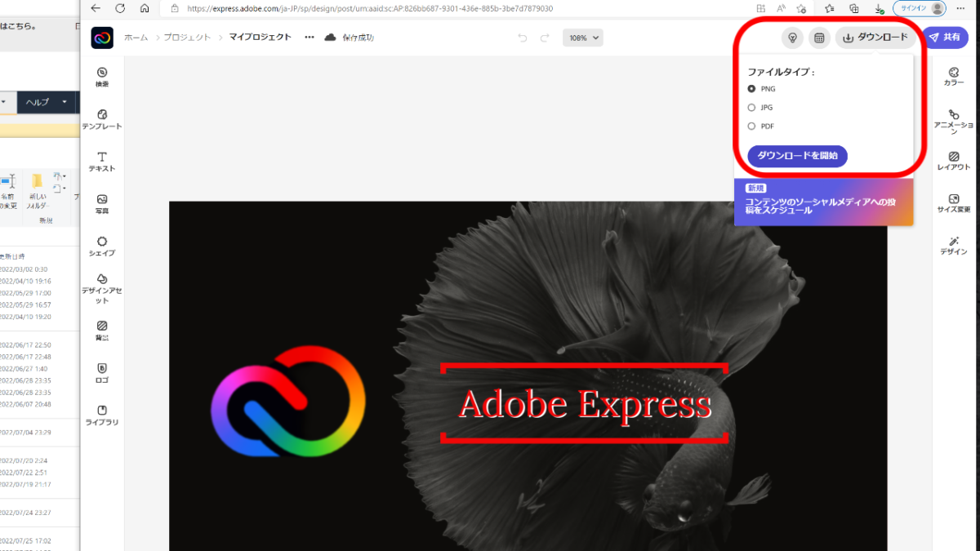The image size is (980, 551).
Task: Click the サインイン sign-in button
Action: pos(921,8)
